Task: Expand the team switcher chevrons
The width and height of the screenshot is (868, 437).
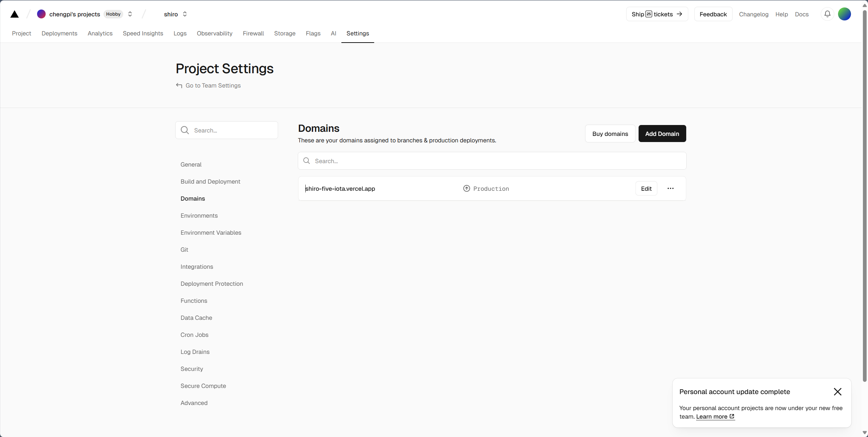Action: 130,14
